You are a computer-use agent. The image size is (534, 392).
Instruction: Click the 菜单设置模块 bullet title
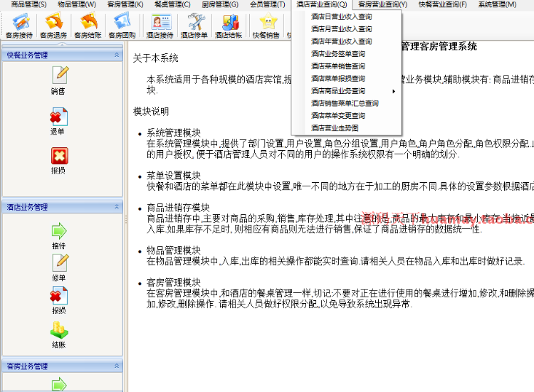point(174,176)
